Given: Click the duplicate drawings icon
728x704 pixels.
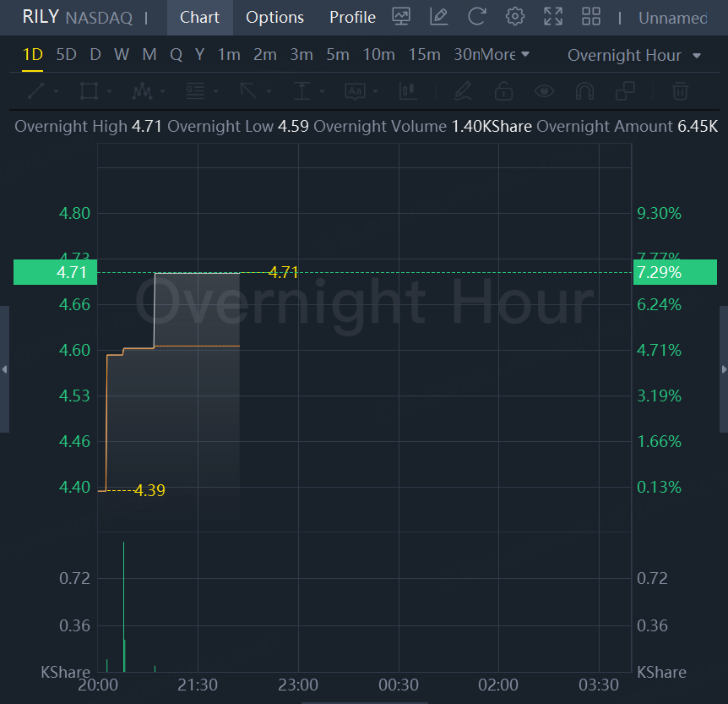Looking at the screenshot, I should [x=625, y=91].
